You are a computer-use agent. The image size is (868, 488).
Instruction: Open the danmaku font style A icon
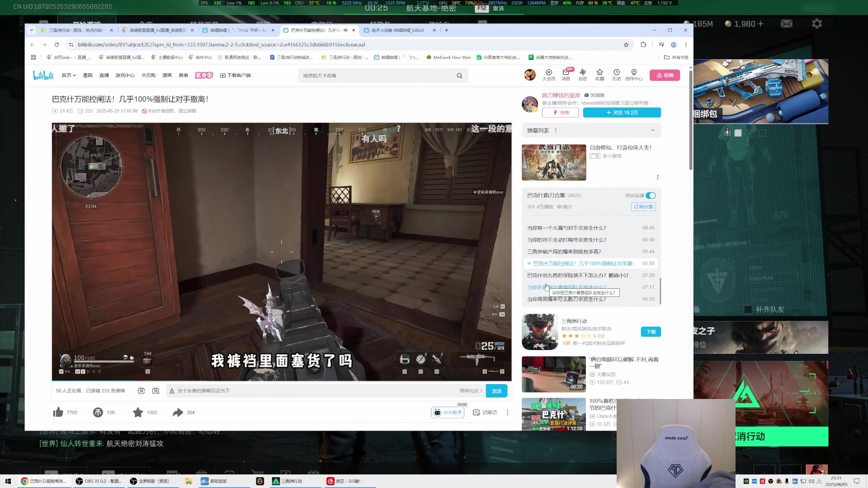pyautogui.click(x=172, y=391)
